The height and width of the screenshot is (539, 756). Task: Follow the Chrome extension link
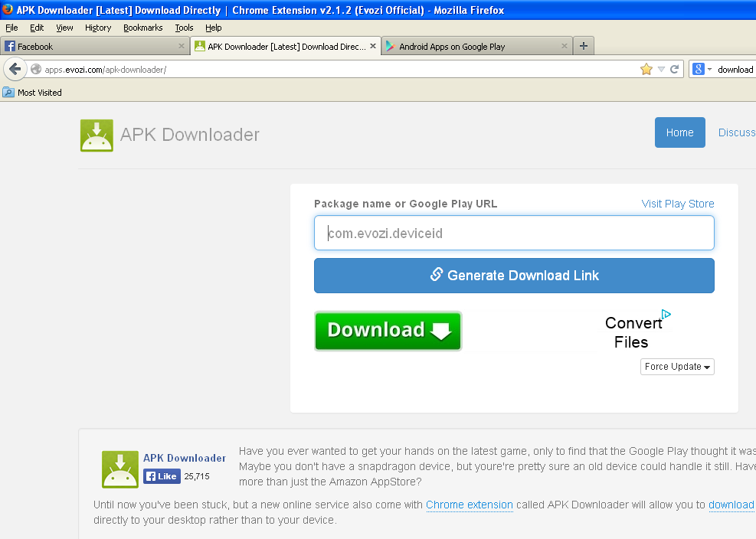[x=469, y=505]
